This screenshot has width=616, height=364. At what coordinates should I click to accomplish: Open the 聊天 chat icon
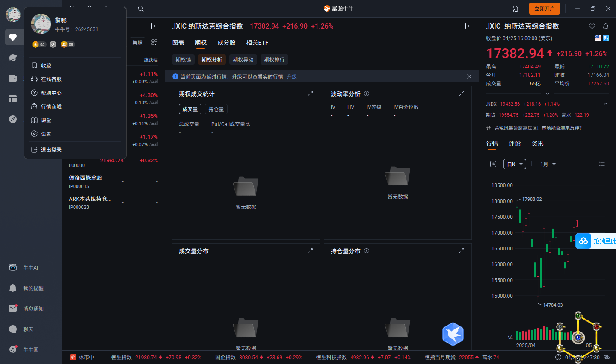pyautogui.click(x=13, y=329)
